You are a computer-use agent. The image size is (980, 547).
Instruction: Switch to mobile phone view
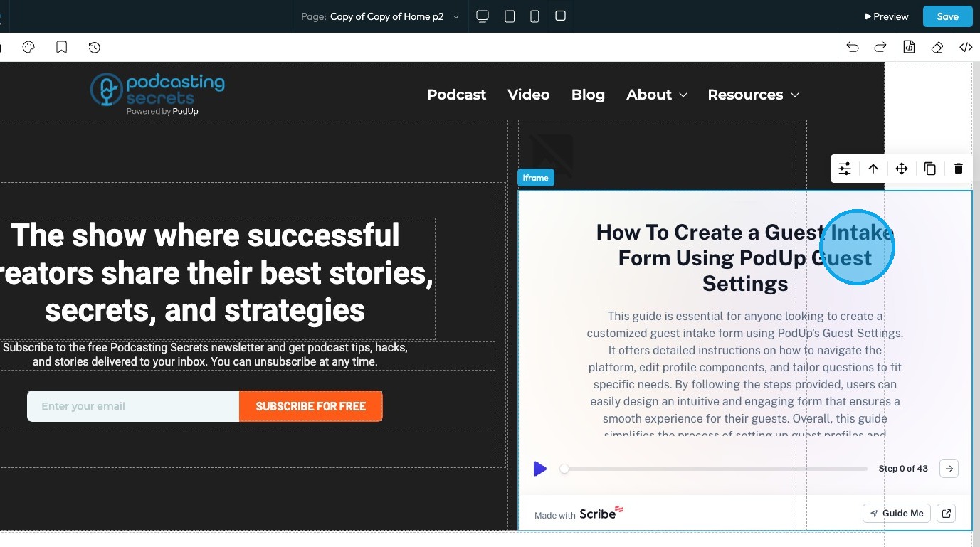[x=534, y=16]
